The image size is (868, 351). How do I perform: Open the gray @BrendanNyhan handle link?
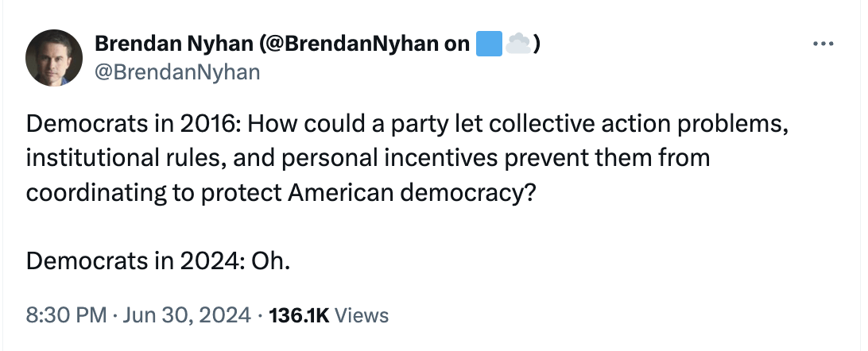176,73
